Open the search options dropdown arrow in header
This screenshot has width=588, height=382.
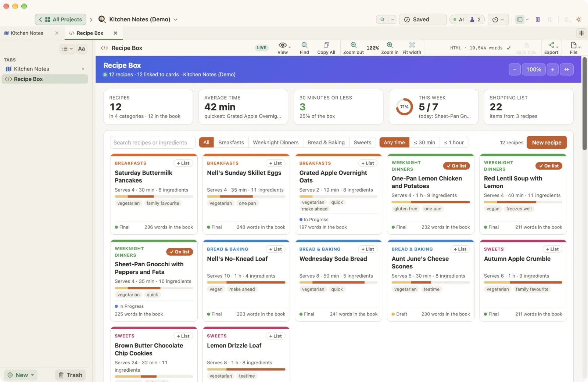click(392, 19)
